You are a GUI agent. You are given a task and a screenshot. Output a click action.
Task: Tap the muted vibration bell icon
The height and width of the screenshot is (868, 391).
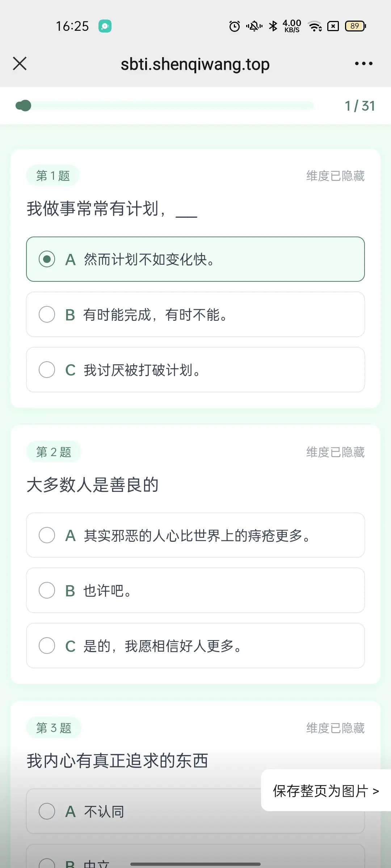[254, 26]
